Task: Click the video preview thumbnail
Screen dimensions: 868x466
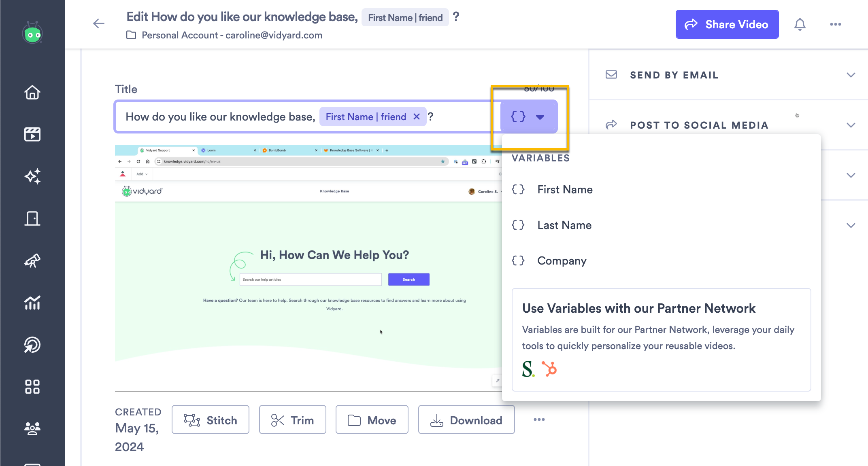Action: (x=308, y=268)
